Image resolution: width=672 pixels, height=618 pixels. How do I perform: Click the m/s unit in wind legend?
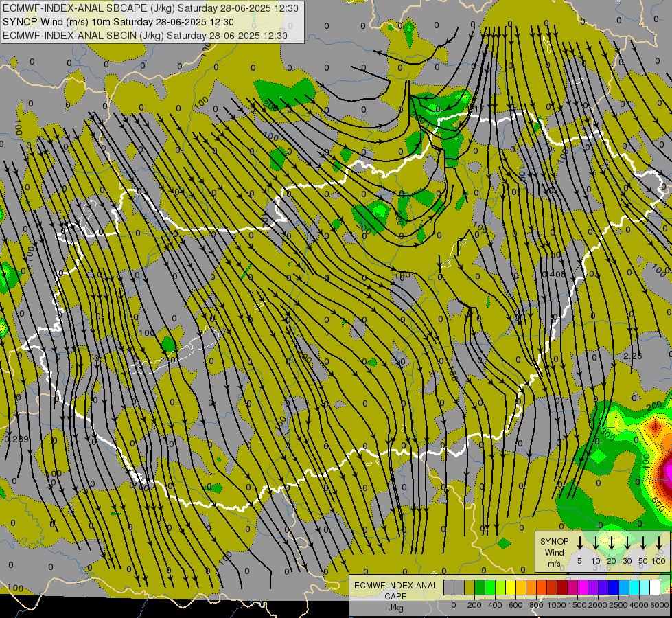click(554, 564)
